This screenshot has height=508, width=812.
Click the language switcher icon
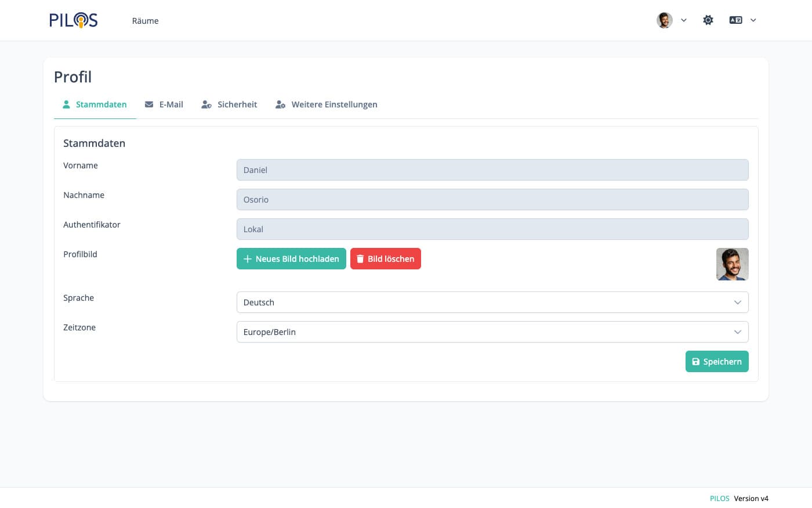tap(735, 20)
